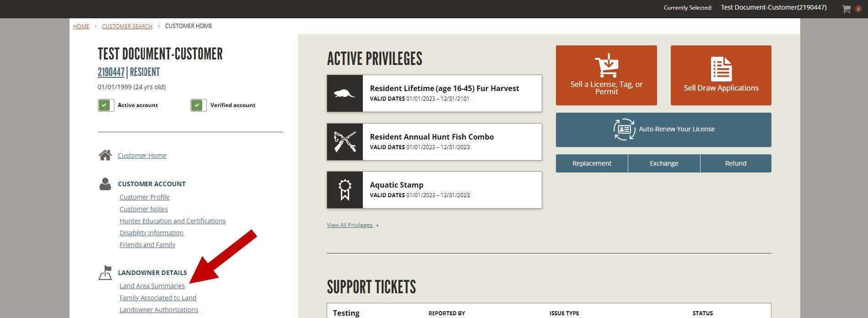Viewport: 868px width, 318px height.
Task: Click the Aquatic Stamp ribbon icon
Action: [345, 190]
